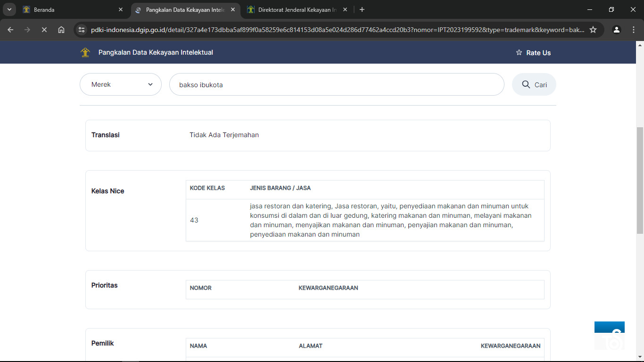
Task: Open the Chrome profile menu
Action: [x=617, y=30]
